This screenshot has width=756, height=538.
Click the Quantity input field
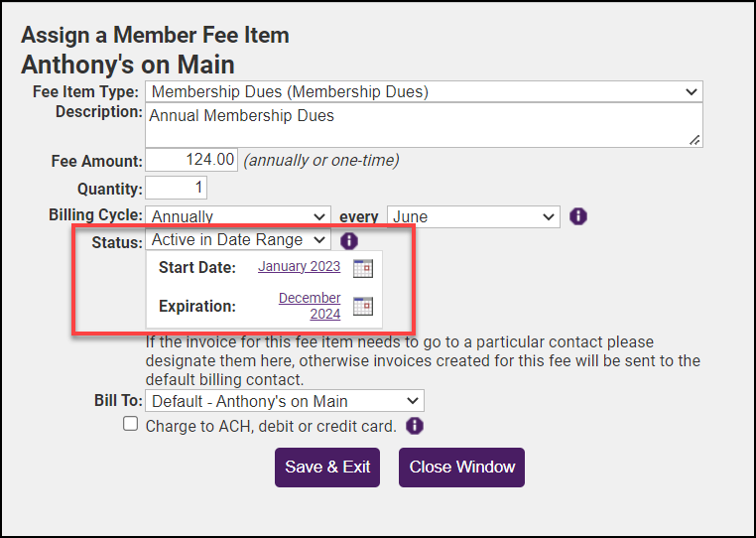177,188
